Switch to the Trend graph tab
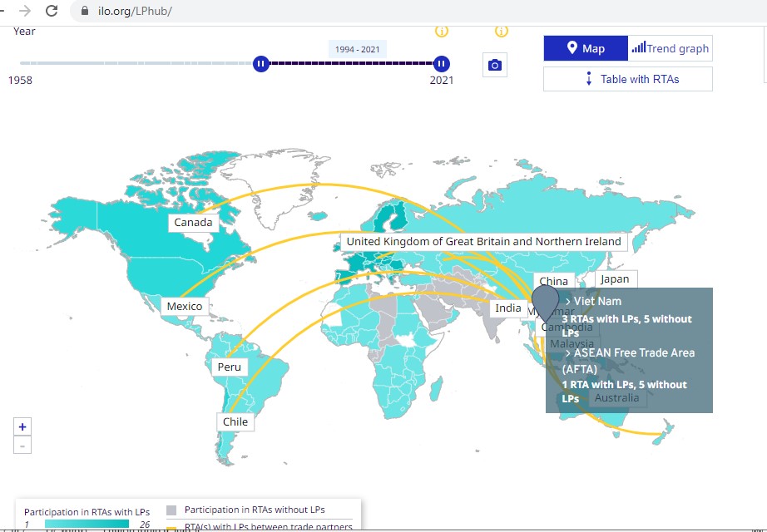The width and height of the screenshot is (767, 532). click(x=671, y=48)
